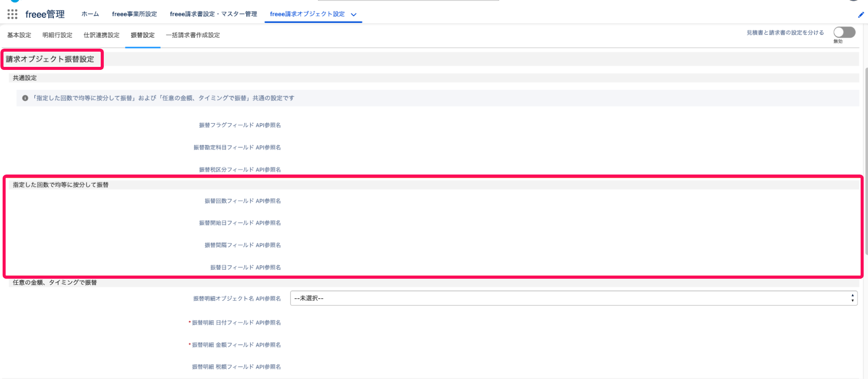
Task: Open the app launcher grid icon
Action: coord(13,14)
